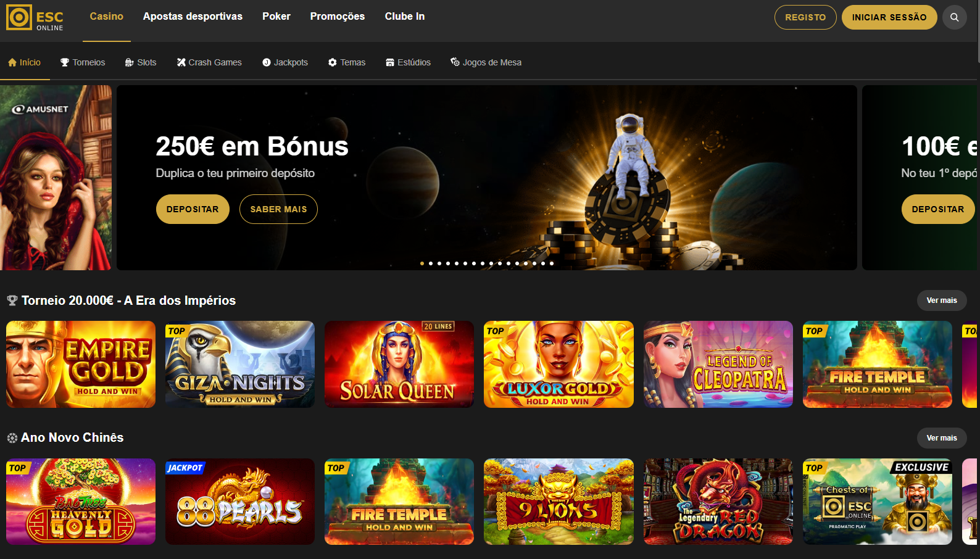The height and width of the screenshot is (559, 980).
Task: Open Slots category
Action: (141, 62)
